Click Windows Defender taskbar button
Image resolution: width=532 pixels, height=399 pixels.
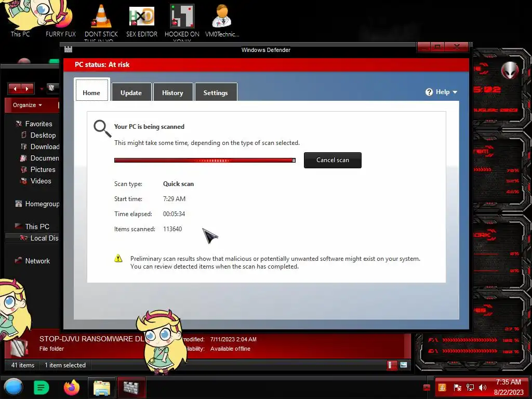[131, 388]
